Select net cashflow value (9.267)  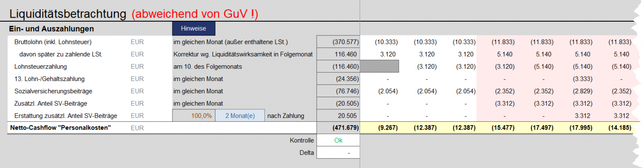tap(388, 128)
